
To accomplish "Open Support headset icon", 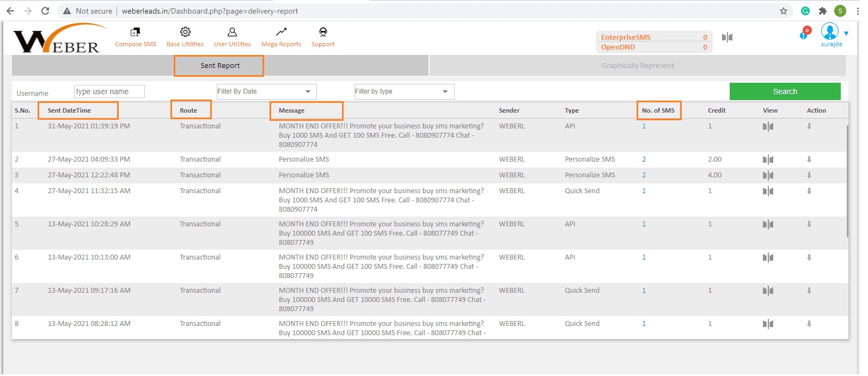I will coord(323,33).
